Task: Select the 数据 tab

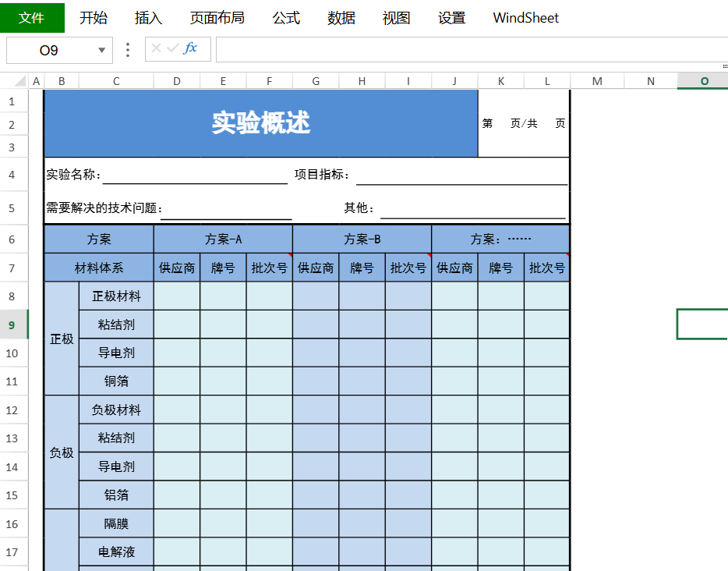Action: click(341, 18)
